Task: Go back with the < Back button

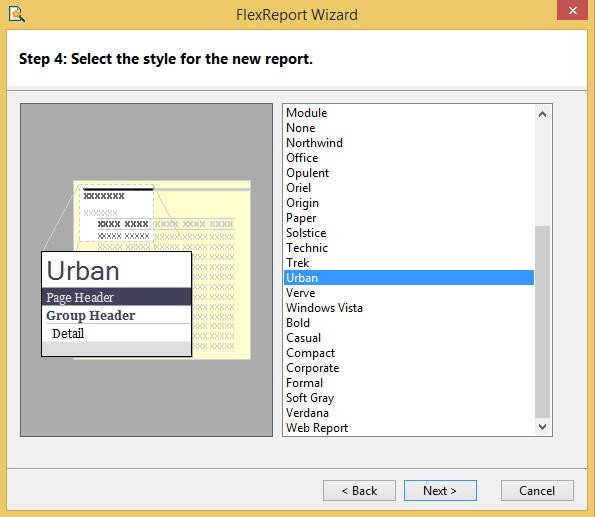Action: point(359,490)
